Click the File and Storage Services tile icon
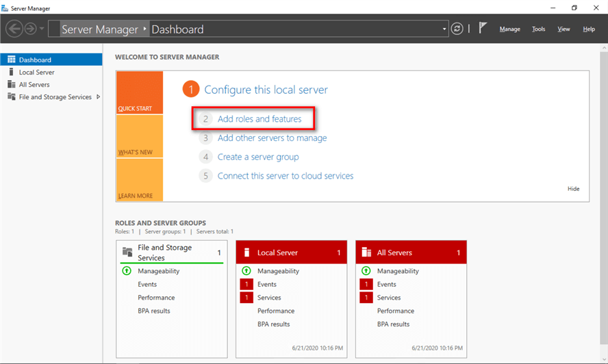 pos(127,252)
